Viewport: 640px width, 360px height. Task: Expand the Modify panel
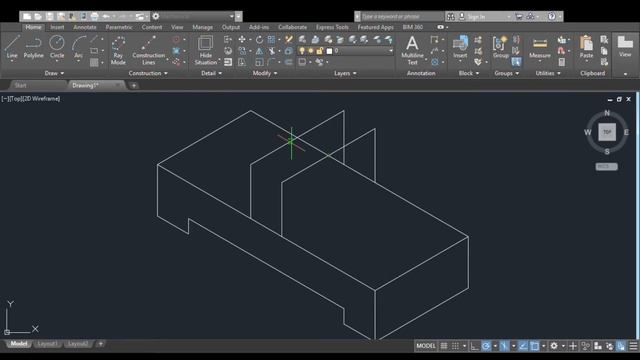(x=265, y=73)
